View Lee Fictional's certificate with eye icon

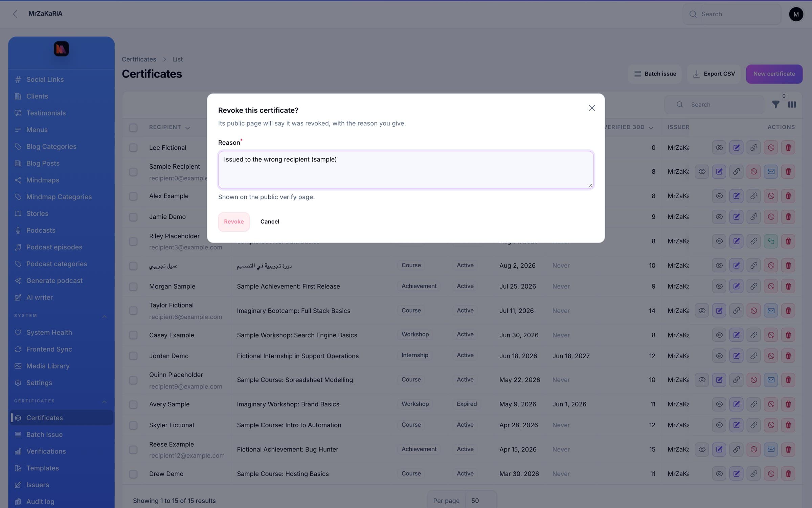(x=719, y=148)
